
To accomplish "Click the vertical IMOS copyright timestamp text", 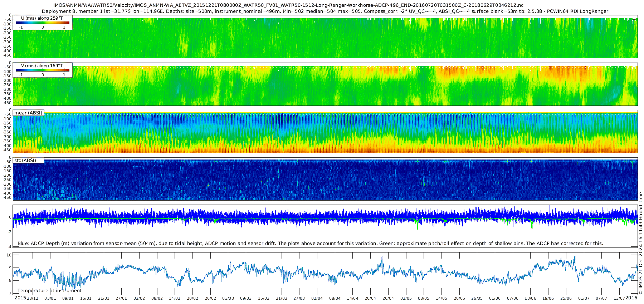I will click(x=640, y=243).
